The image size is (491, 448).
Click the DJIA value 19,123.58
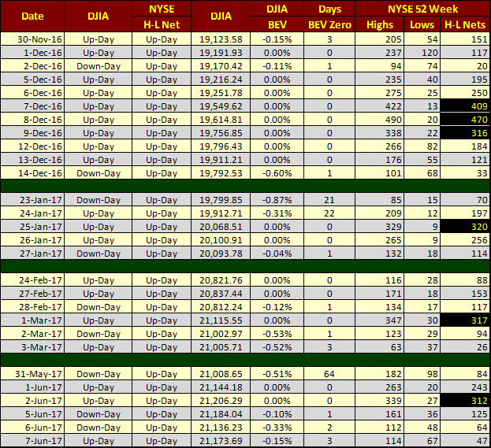[x=221, y=39]
